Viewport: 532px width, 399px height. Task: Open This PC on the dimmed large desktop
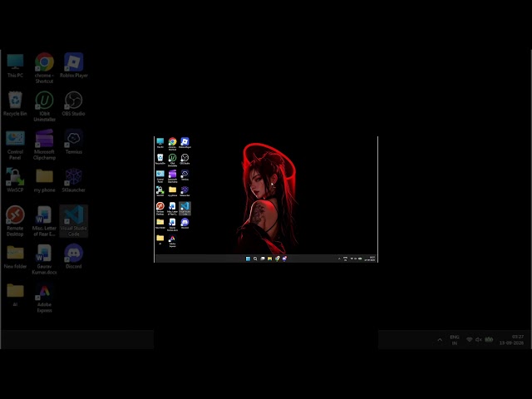point(15,66)
